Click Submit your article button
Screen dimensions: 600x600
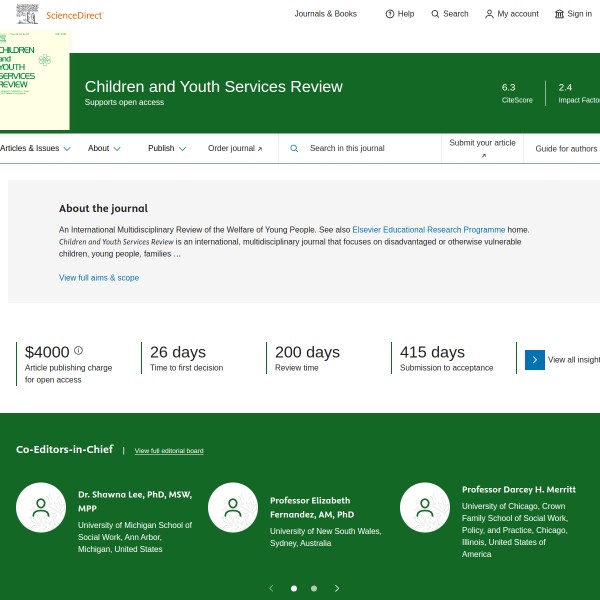click(482, 148)
